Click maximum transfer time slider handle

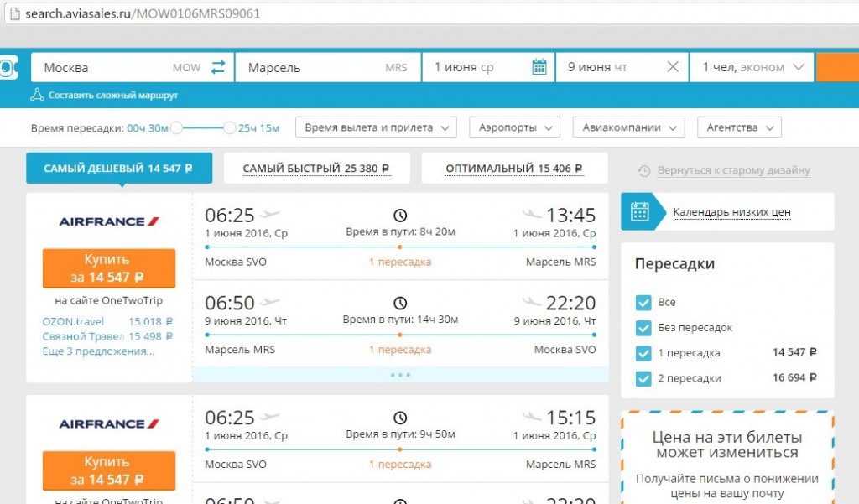tap(230, 127)
